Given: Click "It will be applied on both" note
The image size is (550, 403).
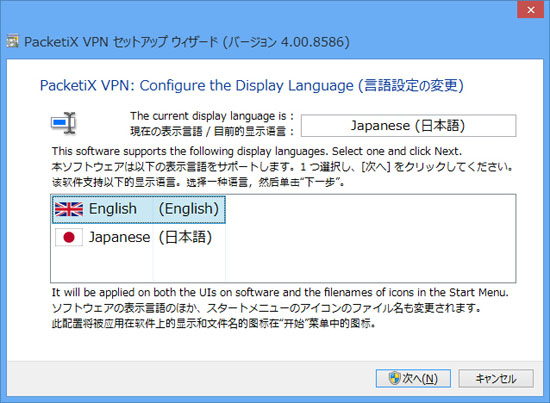Looking at the screenshot, I should (280, 293).
